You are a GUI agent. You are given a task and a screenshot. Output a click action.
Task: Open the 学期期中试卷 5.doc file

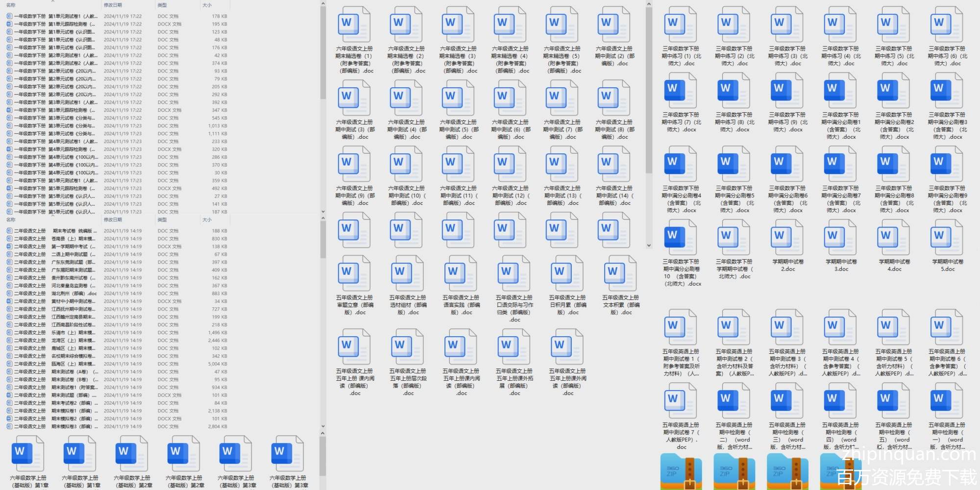[x=946, y=238]
